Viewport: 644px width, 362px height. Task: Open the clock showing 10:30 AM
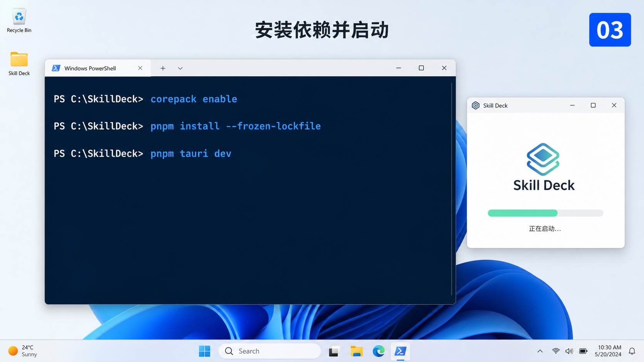click(x=608, y=351)
